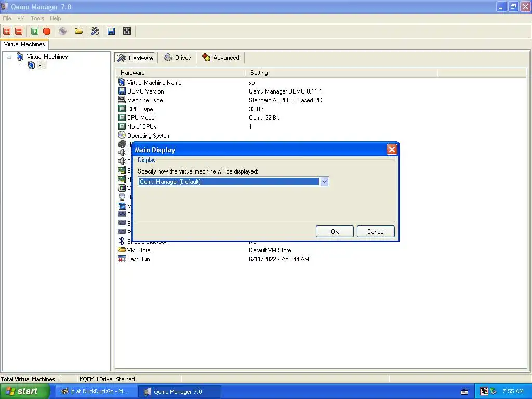Click the Last Run calendar icon

(x=122, y=259)
